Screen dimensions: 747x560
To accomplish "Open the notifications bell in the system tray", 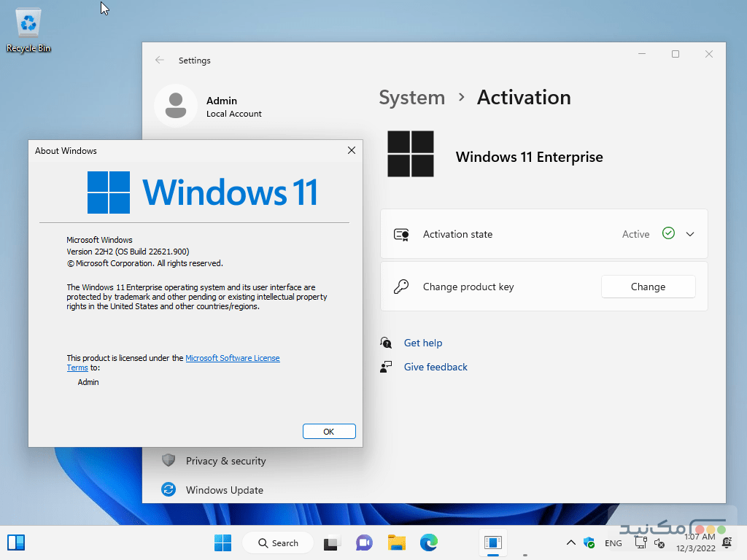I will [x=726, y=542].
